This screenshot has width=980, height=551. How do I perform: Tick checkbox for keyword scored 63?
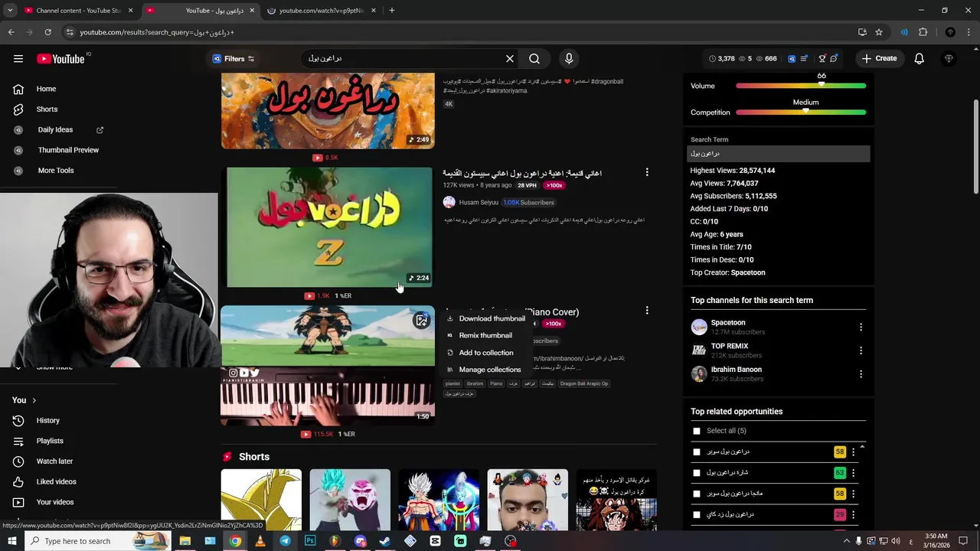[697, 473]
